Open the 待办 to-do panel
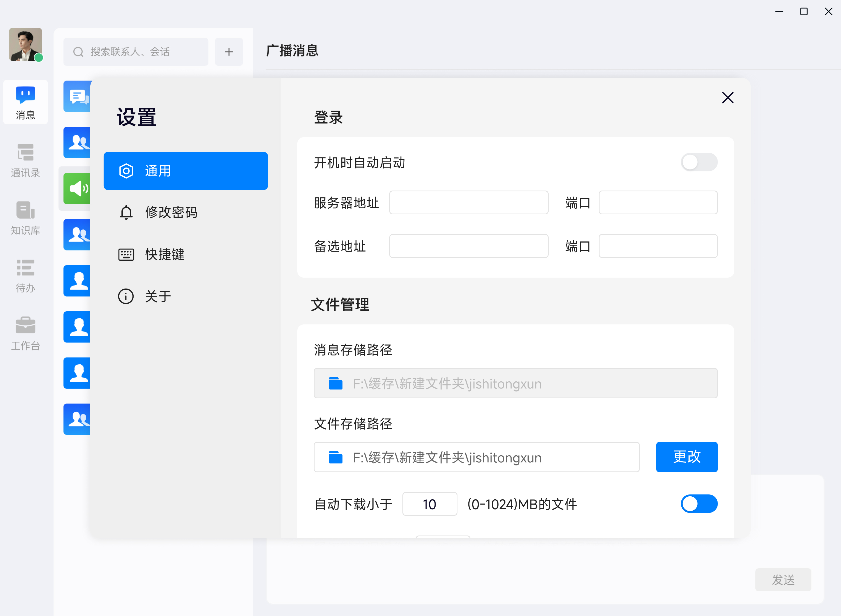Viewport: 841px width, 616px height. [x=25, y=276]
